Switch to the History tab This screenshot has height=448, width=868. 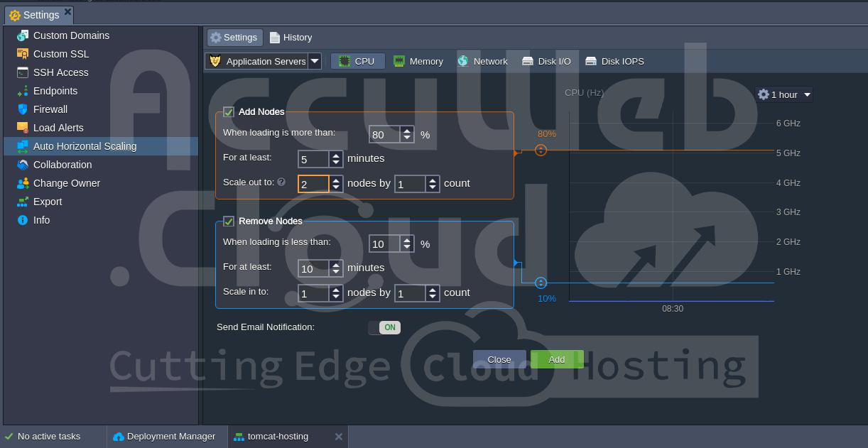pyautogui.click(x=291, y=38)
